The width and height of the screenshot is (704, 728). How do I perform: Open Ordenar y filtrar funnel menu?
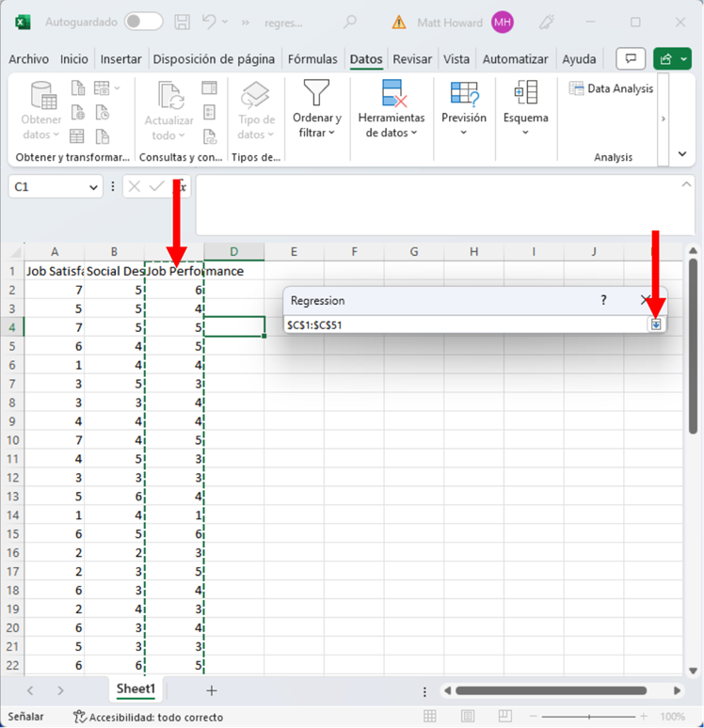[x=316, y=110]
